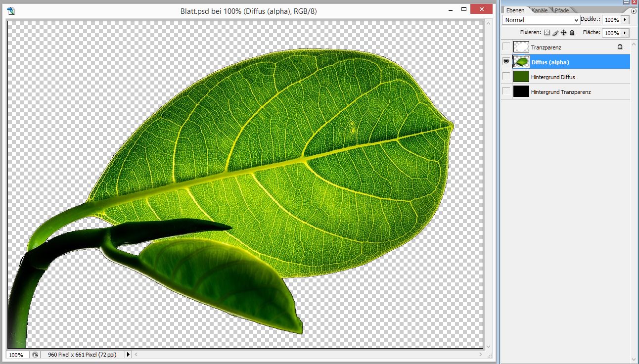The width and height of the screenshot is (639, 364).
Task: Switch to the Ebenen tab
Action: (x=515, y=10)
